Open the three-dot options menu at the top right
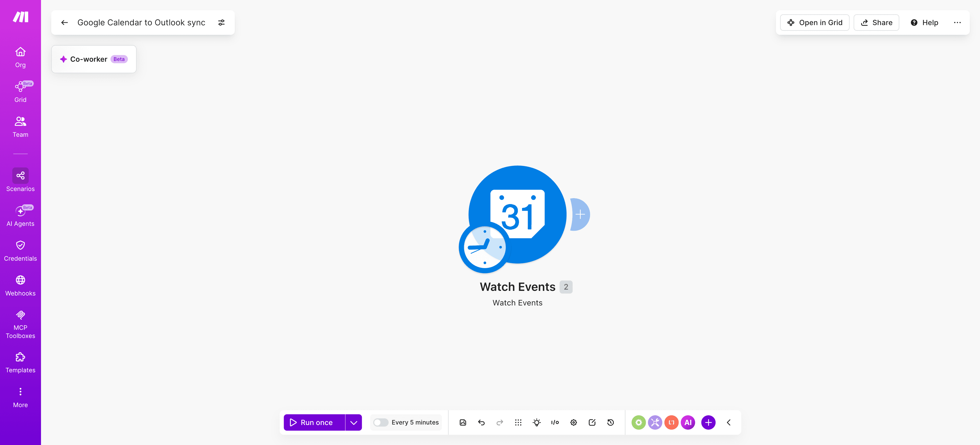980x445 pixels. [x=957, y=23]
